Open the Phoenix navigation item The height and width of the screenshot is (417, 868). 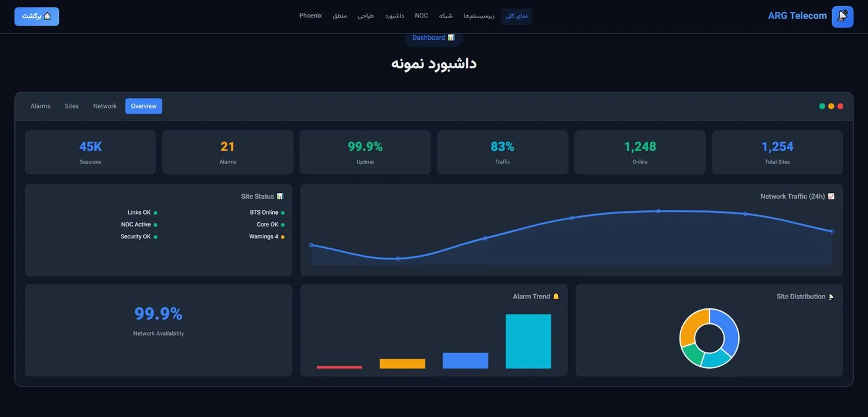pos(311,16)
